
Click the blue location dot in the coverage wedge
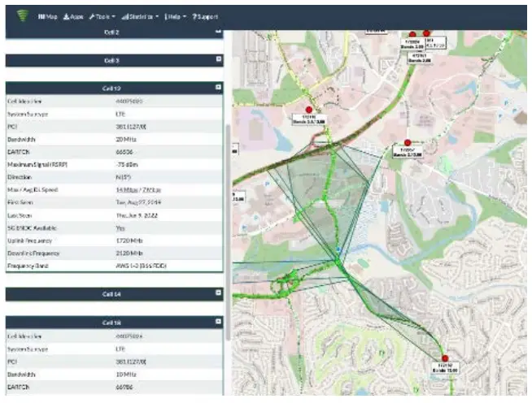point(338,249)
